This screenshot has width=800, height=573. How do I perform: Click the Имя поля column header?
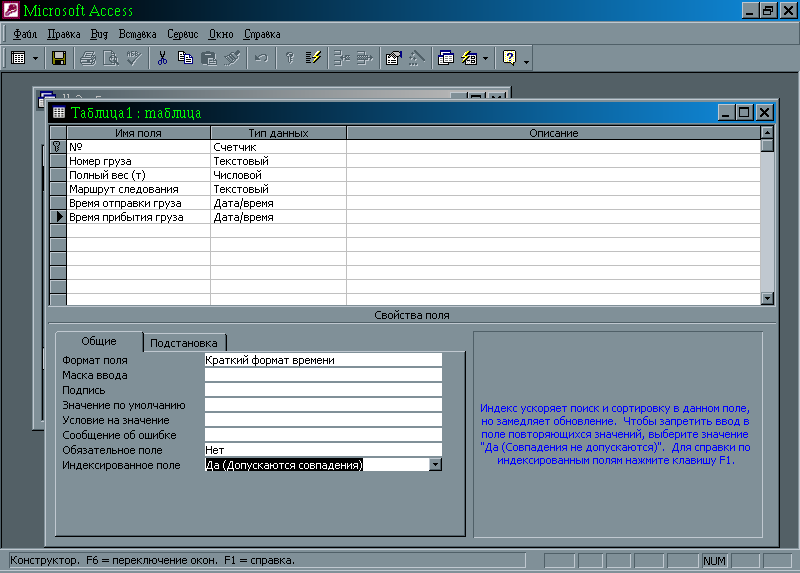click(x=138, y=133)
